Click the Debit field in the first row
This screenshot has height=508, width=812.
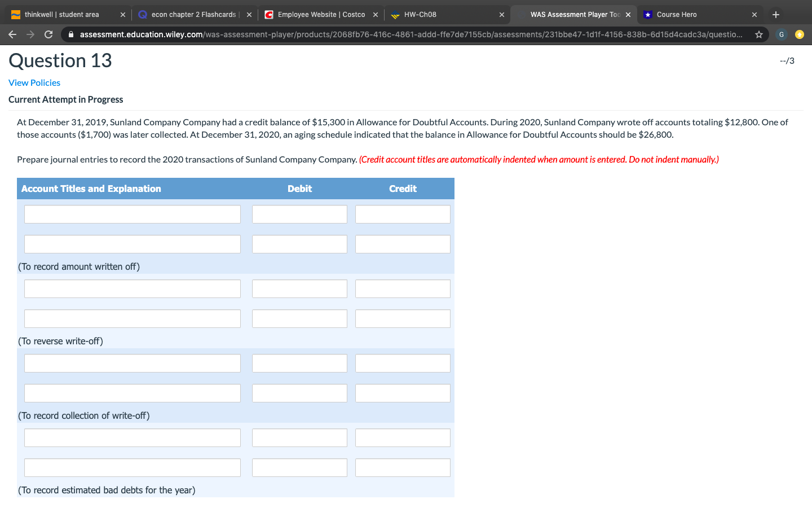tap(299, 214)
